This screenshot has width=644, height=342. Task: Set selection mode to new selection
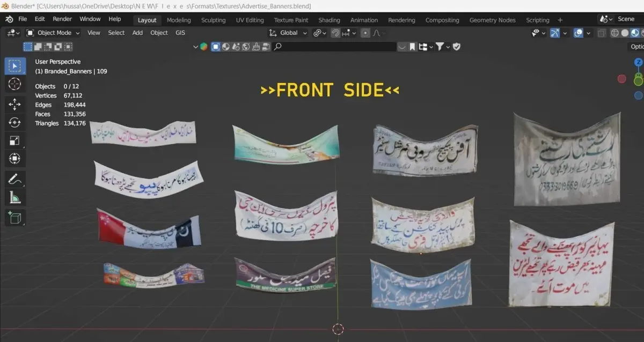27,47
